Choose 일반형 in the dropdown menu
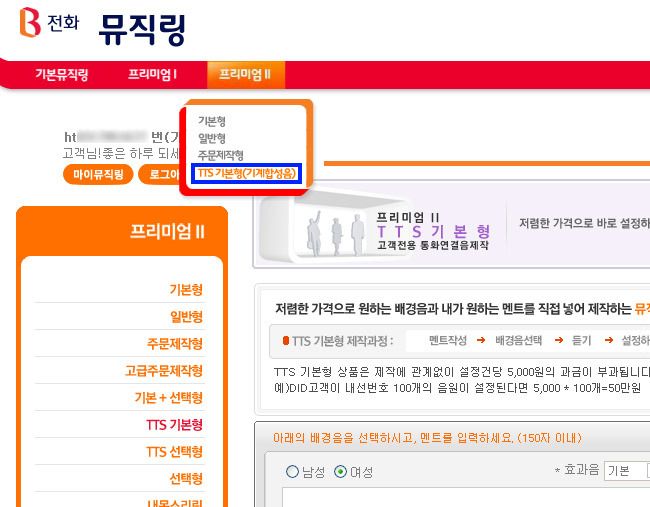Image resolution: width=650 pixels, height=507 pixels. [x=212, y=138]
